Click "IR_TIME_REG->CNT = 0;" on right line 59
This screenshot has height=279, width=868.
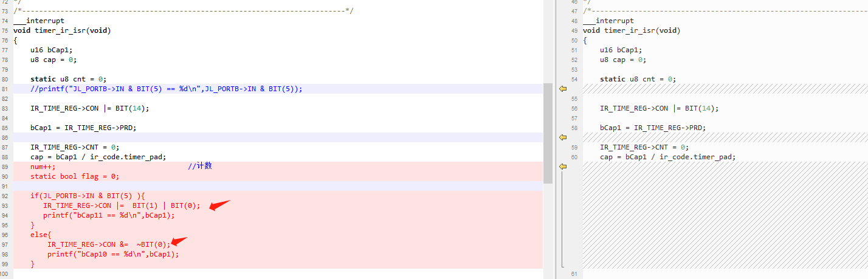coord(644,147)
